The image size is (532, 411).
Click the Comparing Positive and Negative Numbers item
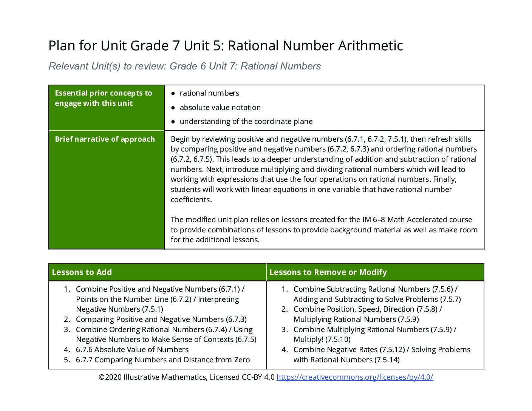click(x=161, y=319)
